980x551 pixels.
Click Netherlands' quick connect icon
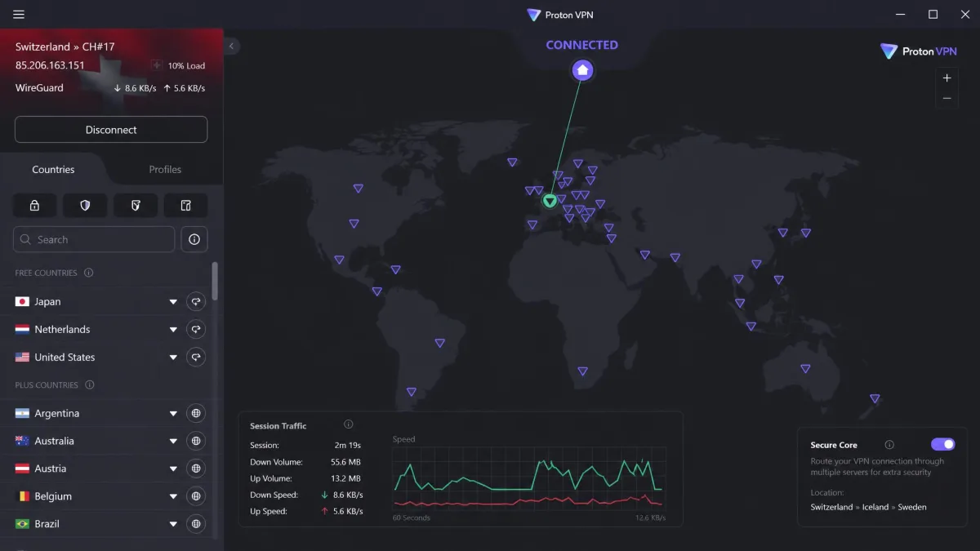(x=195, y=330)
